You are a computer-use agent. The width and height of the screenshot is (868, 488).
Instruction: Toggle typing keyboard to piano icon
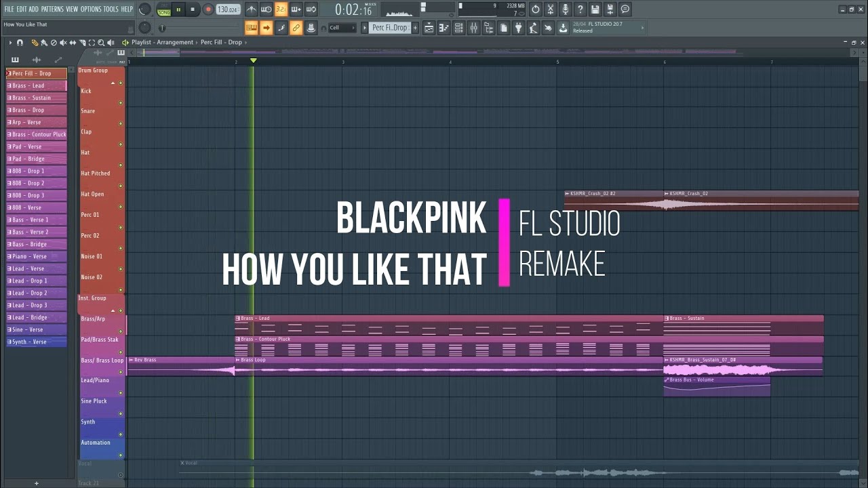pyautogui.click(x=252, y=28)
